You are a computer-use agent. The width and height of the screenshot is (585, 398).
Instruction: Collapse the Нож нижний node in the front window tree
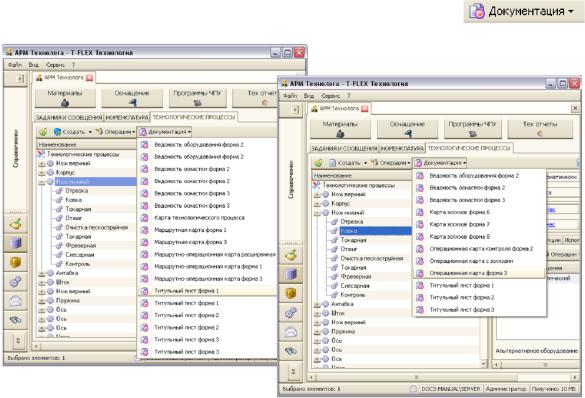317,213
